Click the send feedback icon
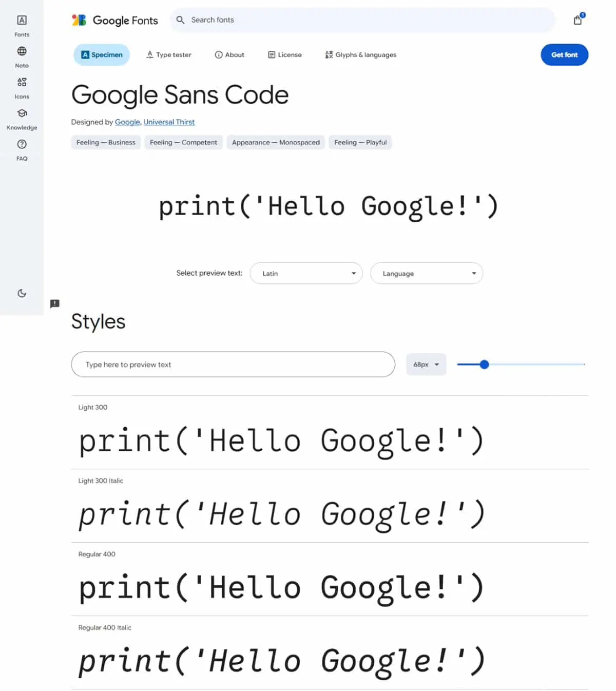Image resolution: width=616 pixels, height=691 pixels. (55, 303)
